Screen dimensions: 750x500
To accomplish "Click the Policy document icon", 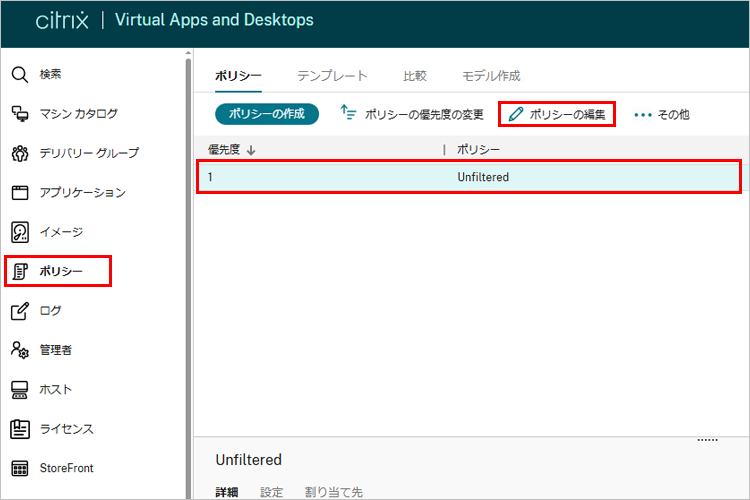I will 20,271.
